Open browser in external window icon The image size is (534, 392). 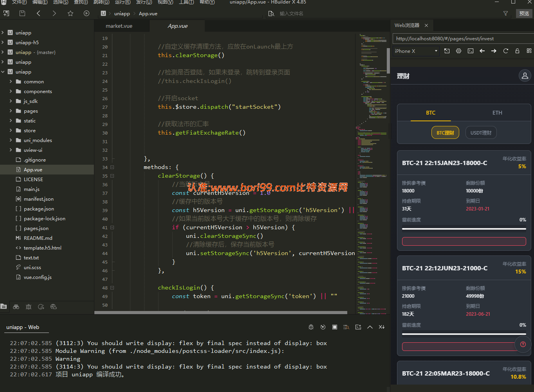point(447,51)
